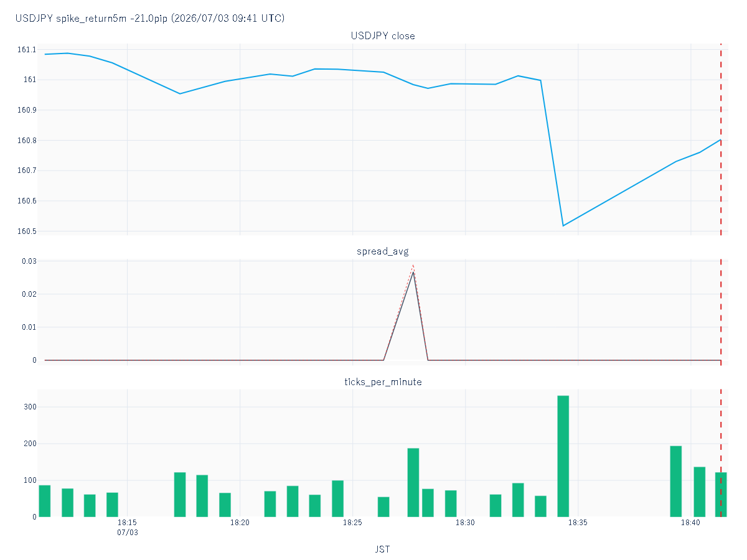Click the red dashed marker line in the close chart
Image resolution: width=747 pixels, height=560 pixels.
coord(721,139)
